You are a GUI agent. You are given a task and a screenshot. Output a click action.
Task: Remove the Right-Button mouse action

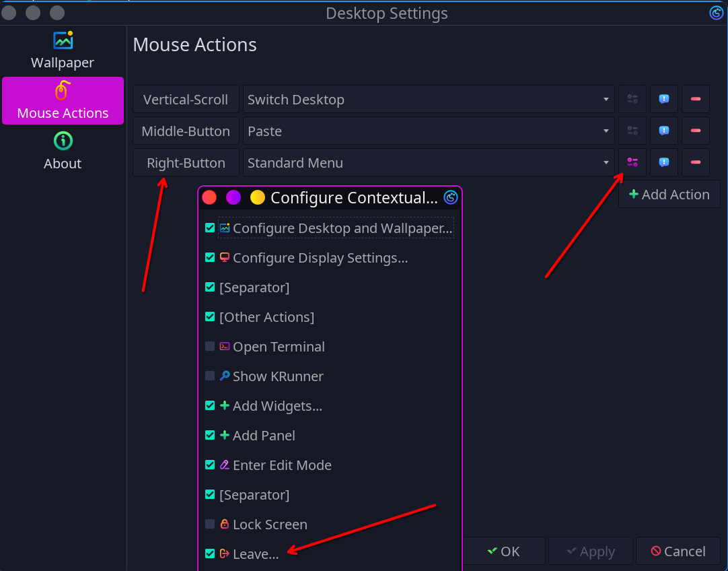coord(696,162)
